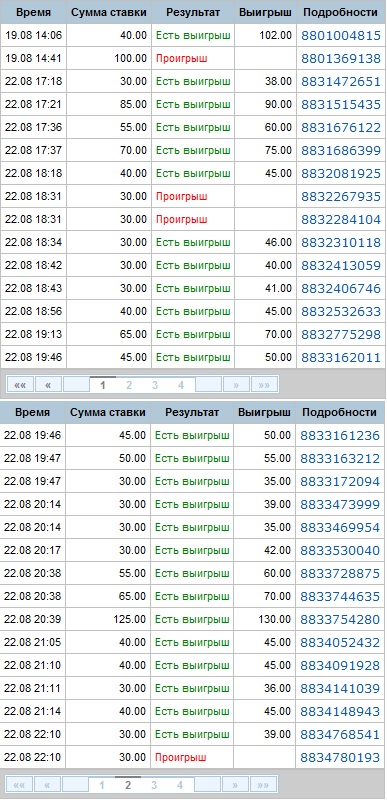Viewport: 387px width, 802px height.
Task: Open bet details link 8834091928
Action: (x=340, y=666)
